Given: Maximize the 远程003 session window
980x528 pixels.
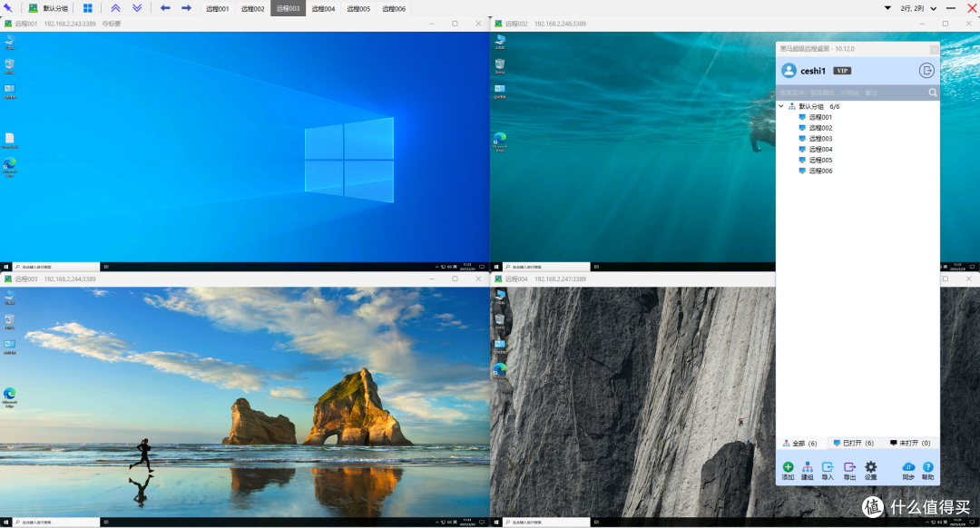Looking at the screenshot, I should click(455, 279).
